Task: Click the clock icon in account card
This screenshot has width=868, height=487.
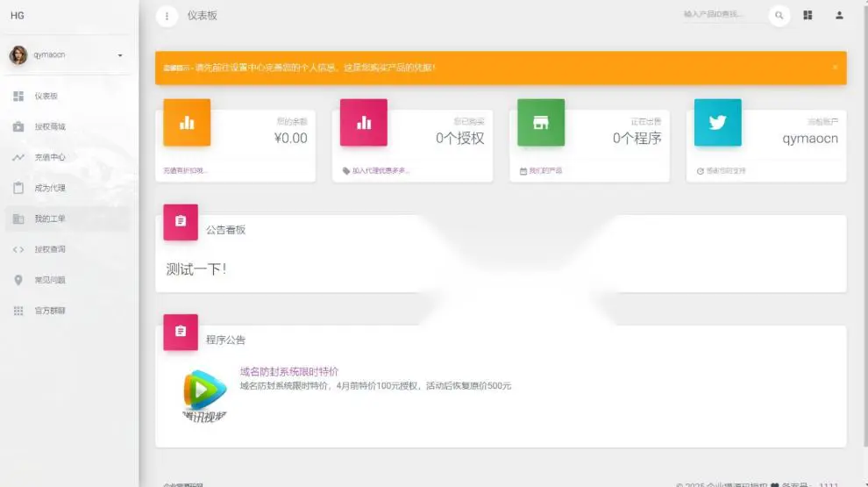Action: [x=701, y=171]
